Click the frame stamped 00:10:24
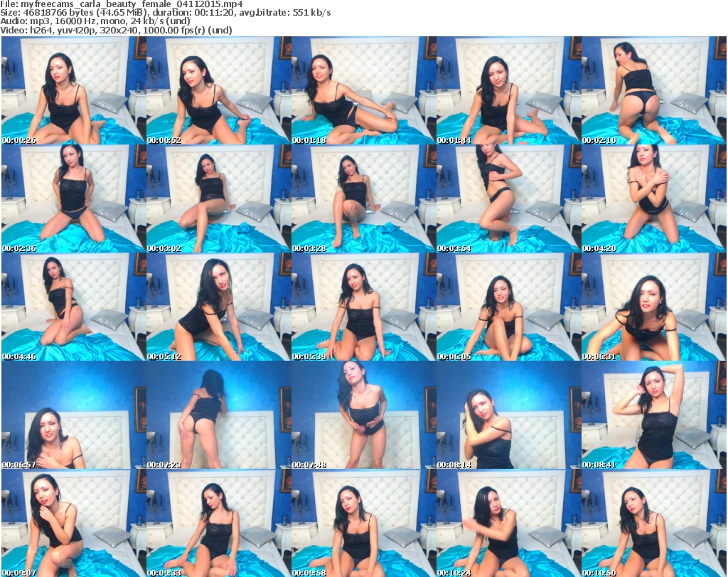This screenshot has width=728, height=577. pyautogui.click(x=509, y=523)
